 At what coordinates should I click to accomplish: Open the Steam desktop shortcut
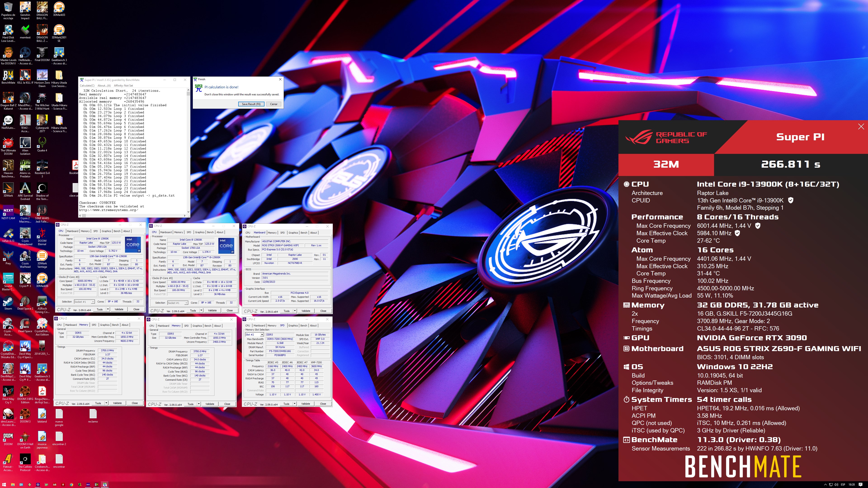tap(8, 303)
